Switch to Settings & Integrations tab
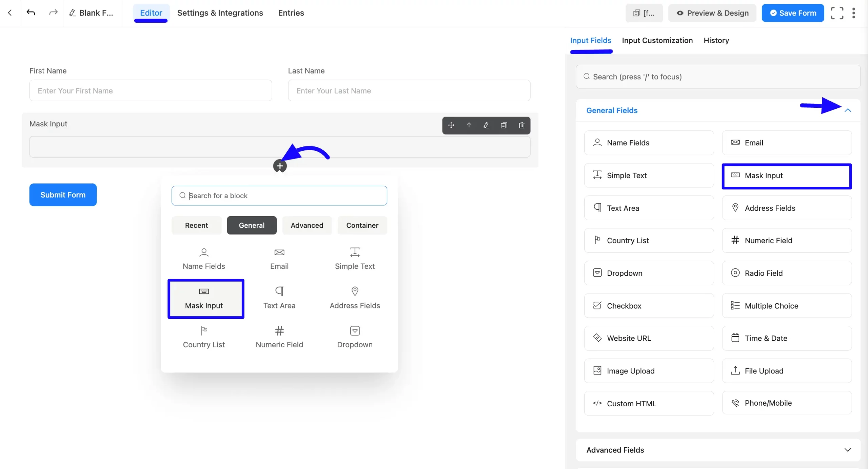Image resolution: width=868 pixels, height=469 pixels. tap(220, 13)
